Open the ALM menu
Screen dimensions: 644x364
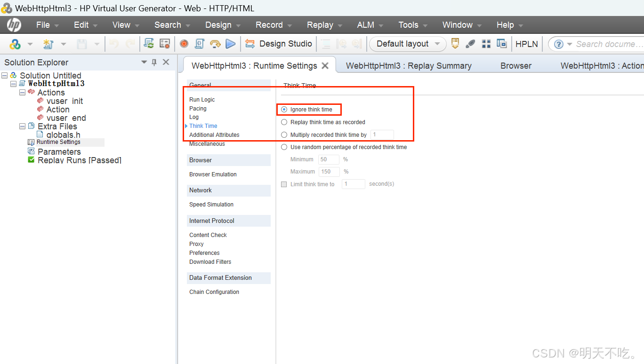(370, 25)
